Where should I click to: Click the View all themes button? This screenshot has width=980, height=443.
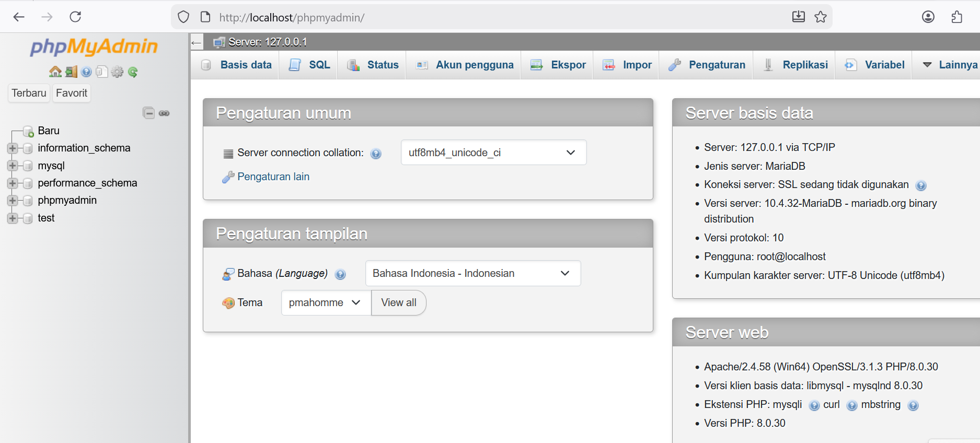pos(398,303)
